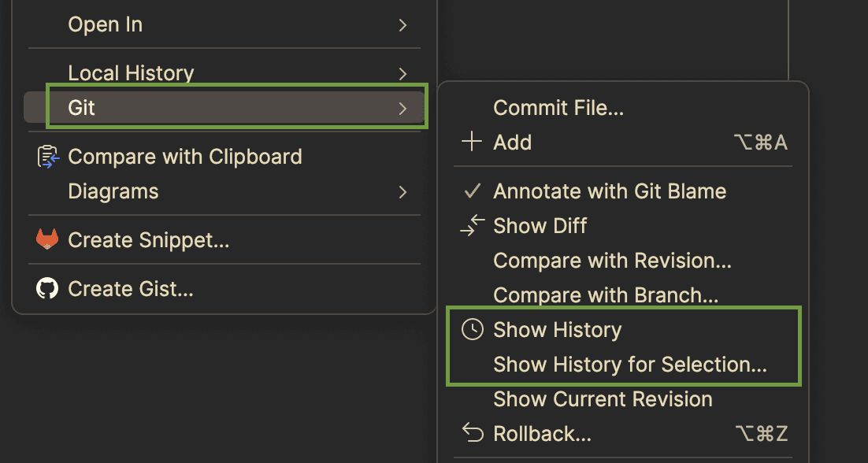Screen dimensions: 868x463
Task: Click the Rollback undo arrow icon
Action: point(472,434)
